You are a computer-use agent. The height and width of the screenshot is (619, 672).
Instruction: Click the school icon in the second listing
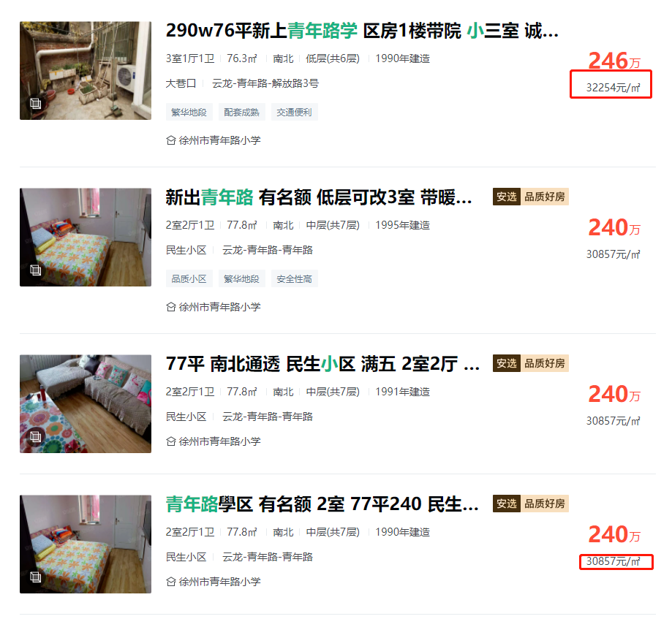(171, 307)
